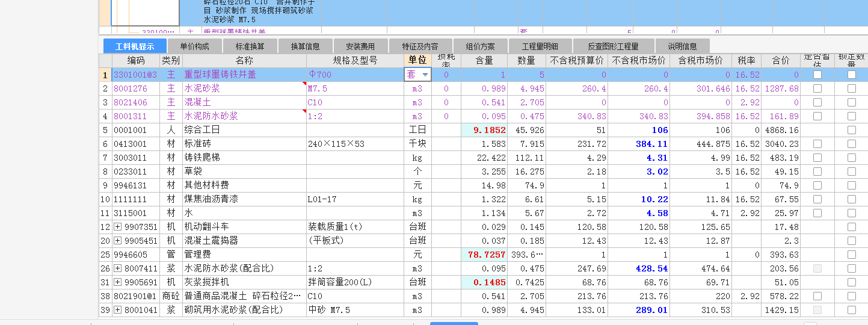Click the 含税市场价 column header

pyautogui.click(x=701, y=61)
